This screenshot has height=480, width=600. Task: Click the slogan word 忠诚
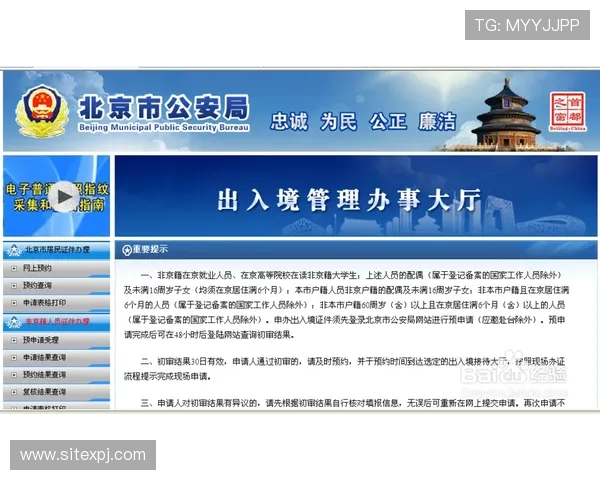pos(289,122)
